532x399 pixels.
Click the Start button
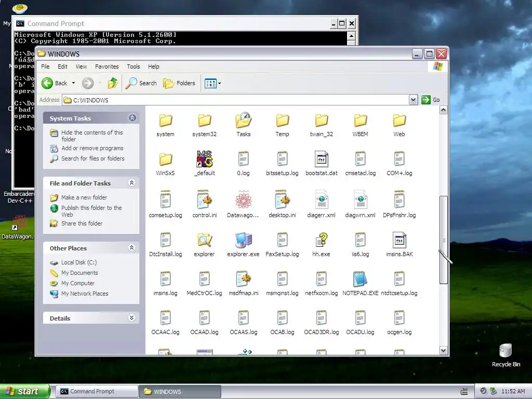(x=25, y=391)
